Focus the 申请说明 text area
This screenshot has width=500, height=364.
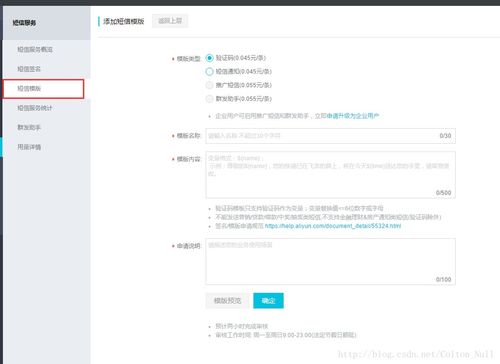pos(330,262)
